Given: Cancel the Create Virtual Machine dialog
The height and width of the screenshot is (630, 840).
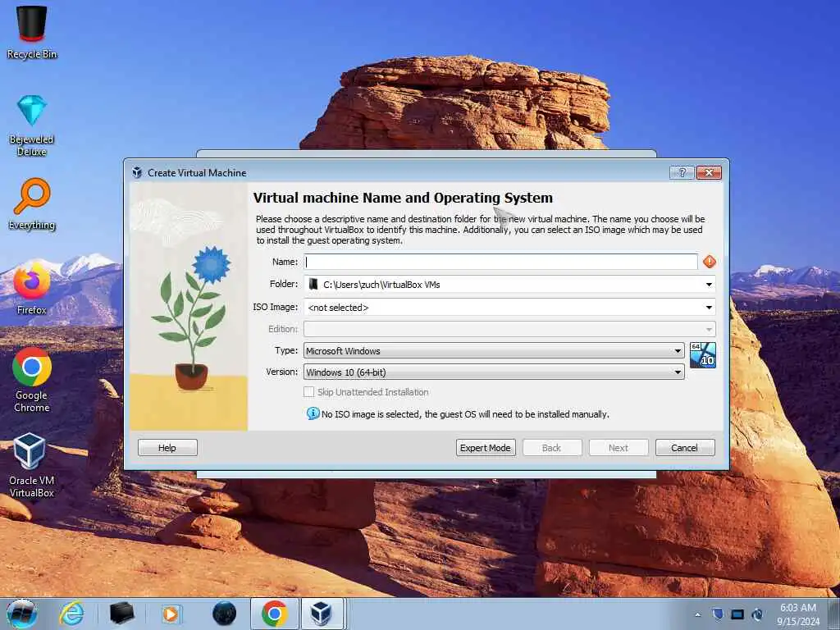Looking at the screenshot, I should (x=685, y=448).
